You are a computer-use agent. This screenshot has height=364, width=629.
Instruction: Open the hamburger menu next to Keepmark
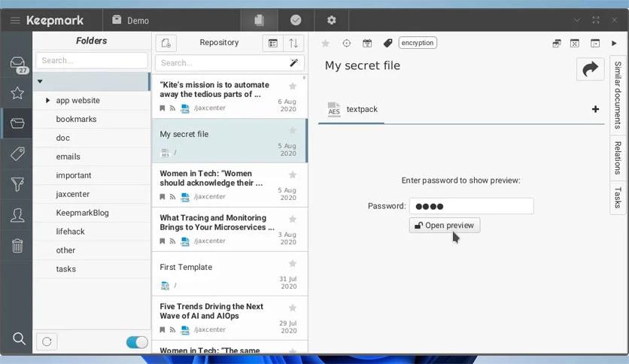point(15,20)
